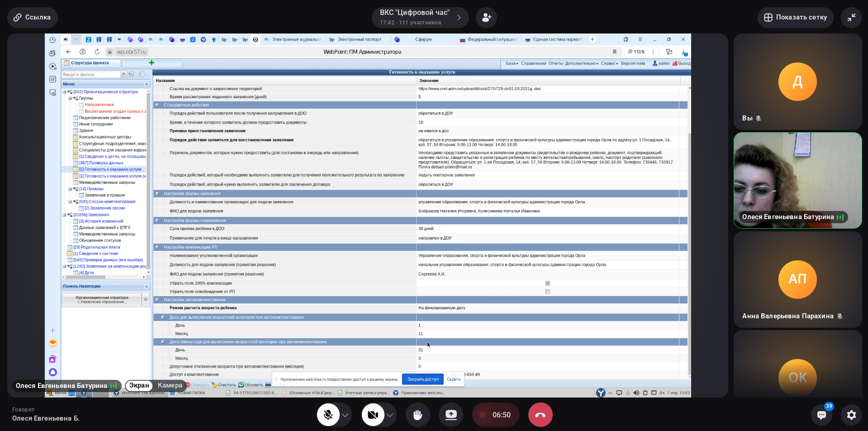
Task: Open call settings via the gear icon
Action: pyautogui.click(x=851, y=415)
